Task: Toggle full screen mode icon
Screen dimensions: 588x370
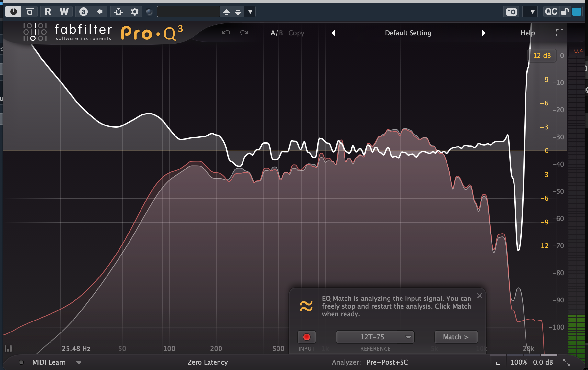Action: [560, 33]
